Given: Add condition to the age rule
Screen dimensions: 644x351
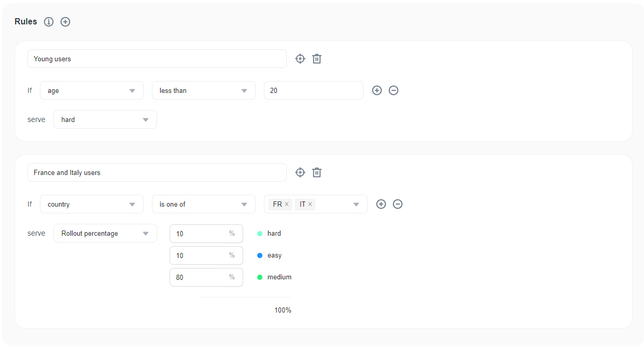Looking at the screenshot, I should (x=377, y=90).
